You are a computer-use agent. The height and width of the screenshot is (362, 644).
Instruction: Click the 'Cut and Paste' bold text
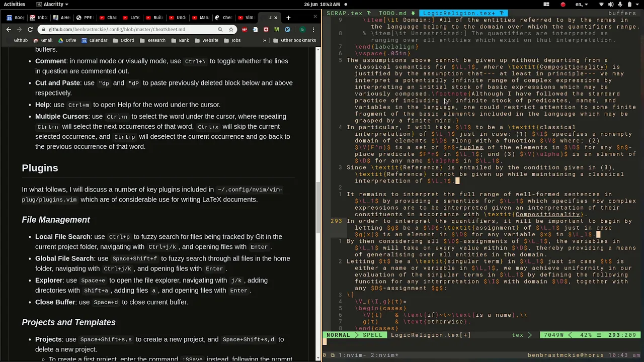click(x=57, y=83)
